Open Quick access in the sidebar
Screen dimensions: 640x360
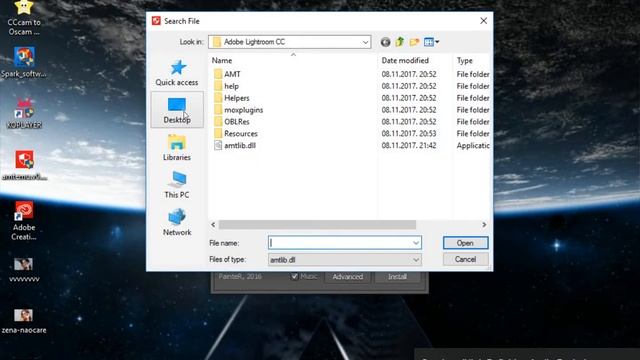[177, 73]
